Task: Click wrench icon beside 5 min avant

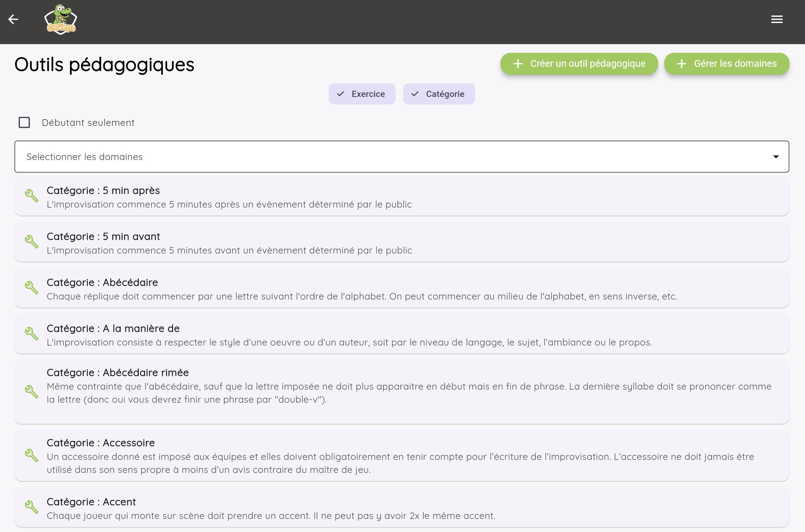Action: click(x=32, y=242)
